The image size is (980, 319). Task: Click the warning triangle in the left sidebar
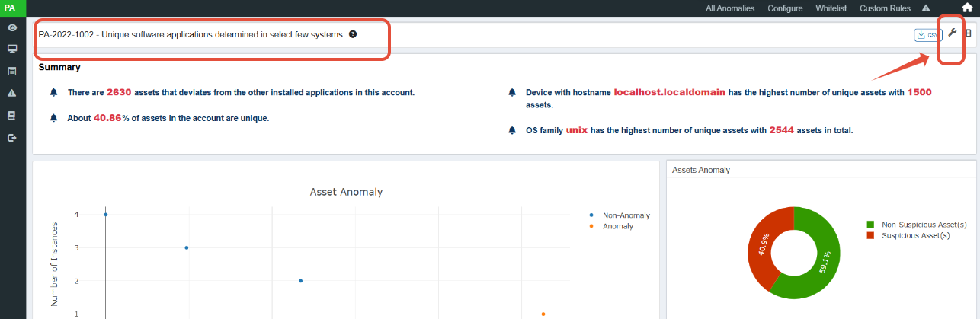point(12,94)
